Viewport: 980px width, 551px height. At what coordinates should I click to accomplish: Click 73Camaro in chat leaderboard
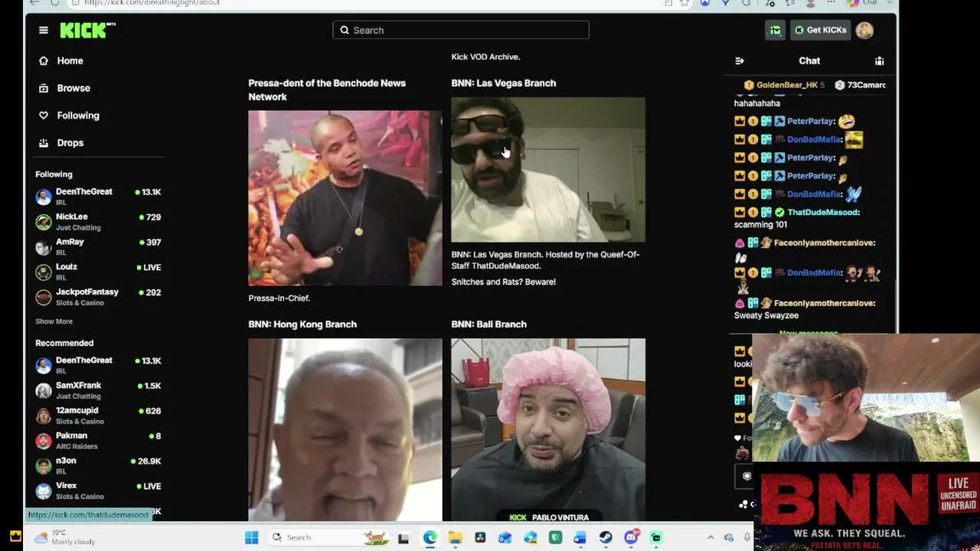pyautogui.click(x=866, y=85)
